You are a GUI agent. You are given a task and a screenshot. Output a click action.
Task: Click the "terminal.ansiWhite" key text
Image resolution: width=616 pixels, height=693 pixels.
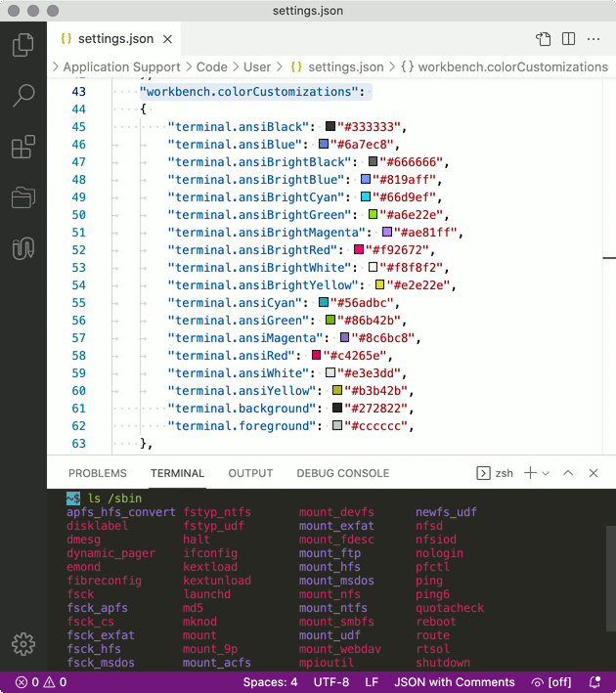coord(238,373)
